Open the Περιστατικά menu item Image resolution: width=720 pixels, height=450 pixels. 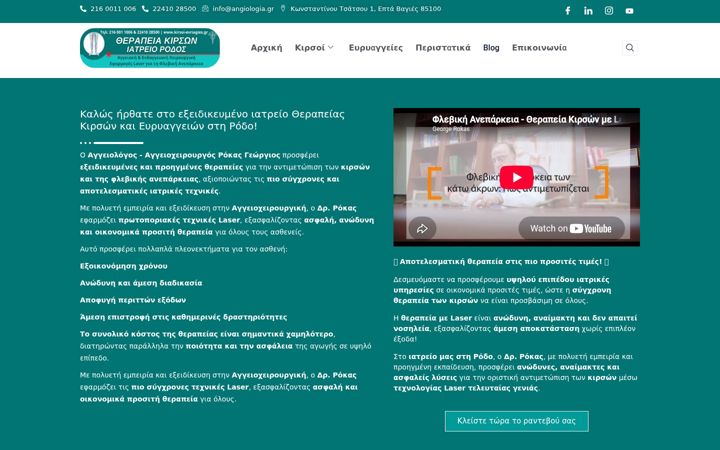[443, 48]
